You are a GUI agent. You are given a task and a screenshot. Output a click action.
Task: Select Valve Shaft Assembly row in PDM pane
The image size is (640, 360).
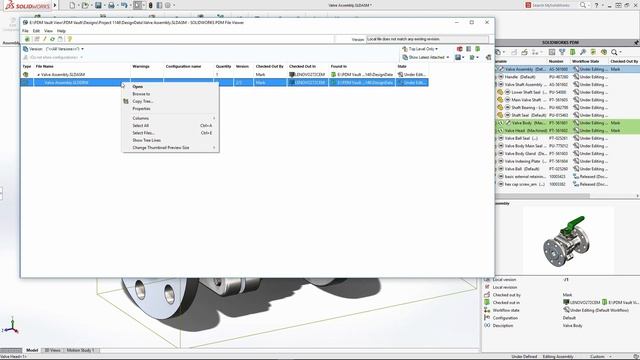[567, 84]
